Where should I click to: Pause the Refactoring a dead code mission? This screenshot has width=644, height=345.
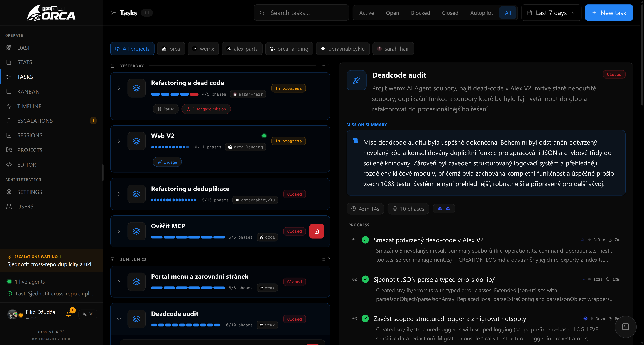coord(166,109)
